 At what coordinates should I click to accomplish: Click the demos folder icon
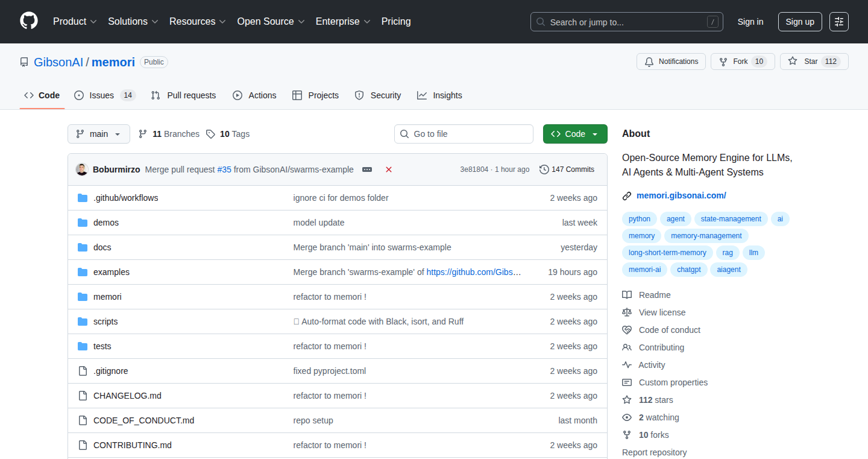pyautogui.click(x=83, y=223)
